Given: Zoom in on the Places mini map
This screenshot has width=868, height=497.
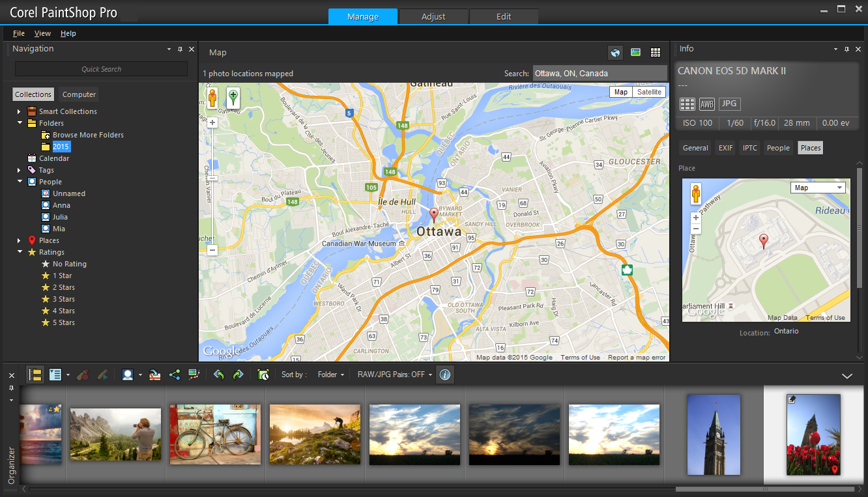Looking at the screenshot, I should pyautogui.click(x=696, y=218).
